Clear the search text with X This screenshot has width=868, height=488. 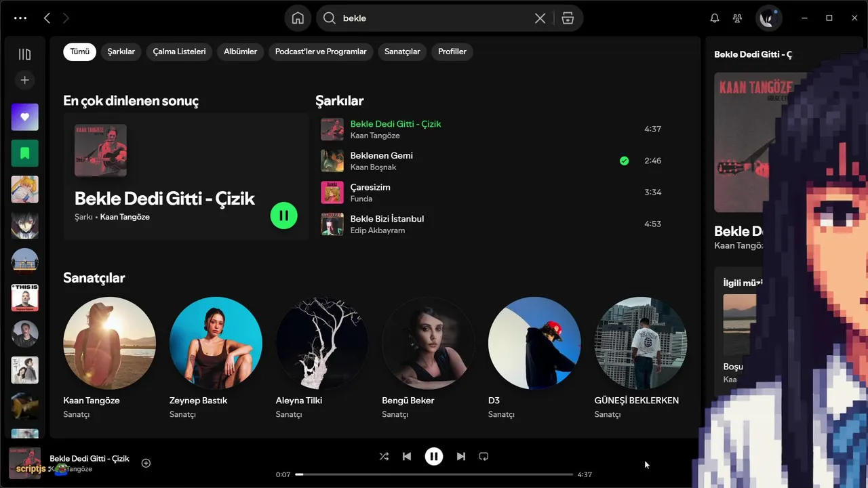click(x=540, y=18)
